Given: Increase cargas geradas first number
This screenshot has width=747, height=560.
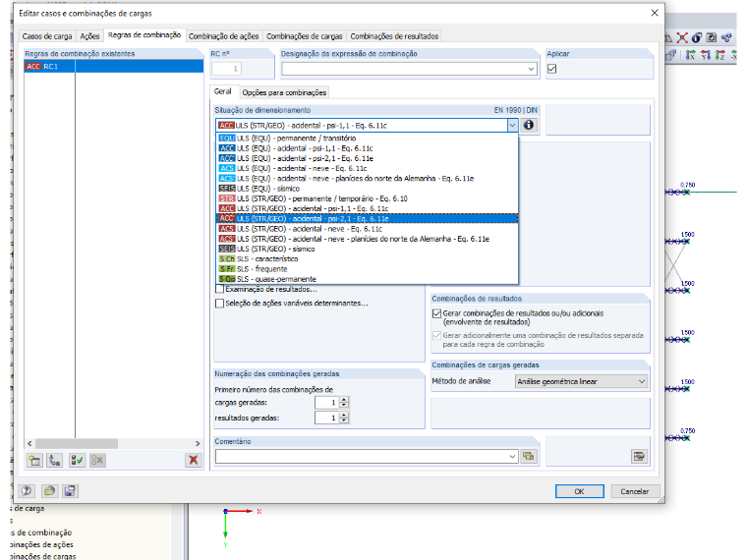Looking at the screenshot, I should click(x=344, y=400).
